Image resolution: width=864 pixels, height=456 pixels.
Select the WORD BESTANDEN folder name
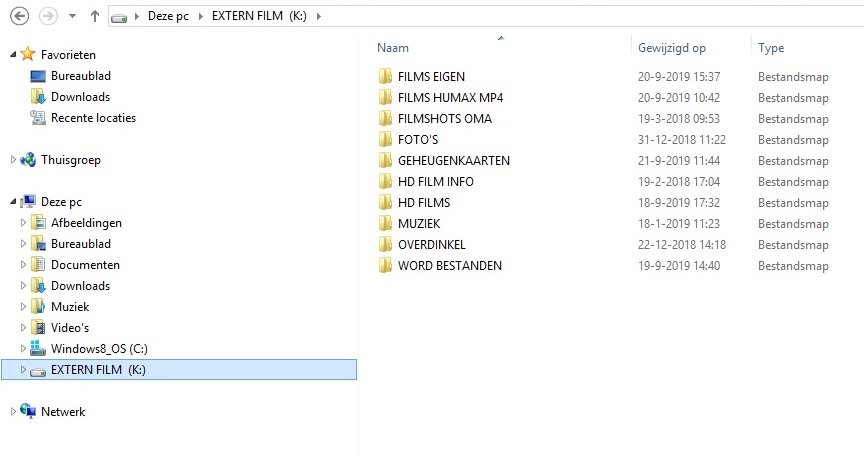coord(450,265)
